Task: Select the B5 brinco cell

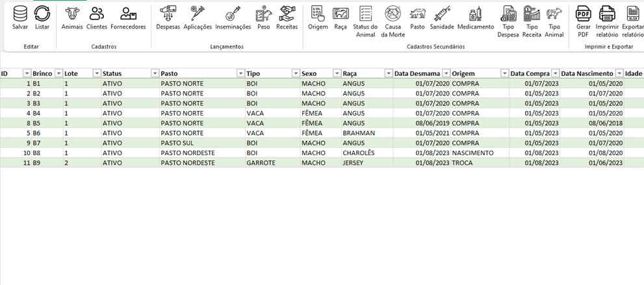Action: 47,123
